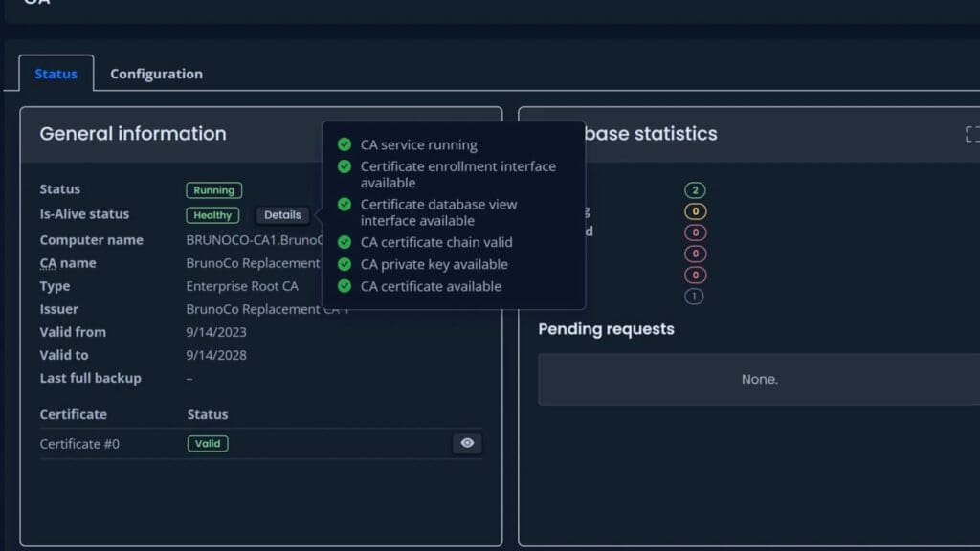Image resolution: width=980 pixels, height=551 pixels.
Task: Click the check icon beside Certificate enrollment interface
Action: pos(345,166)
